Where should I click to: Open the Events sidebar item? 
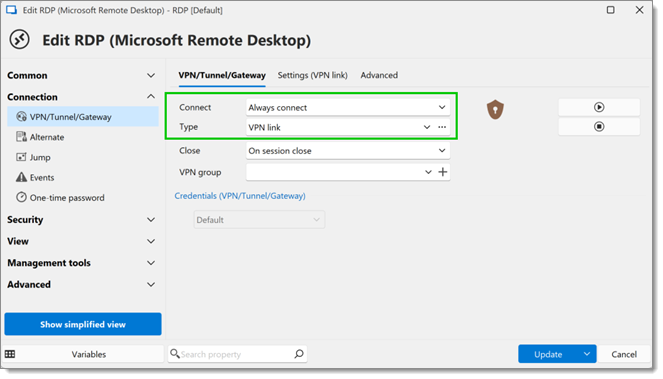83,178
